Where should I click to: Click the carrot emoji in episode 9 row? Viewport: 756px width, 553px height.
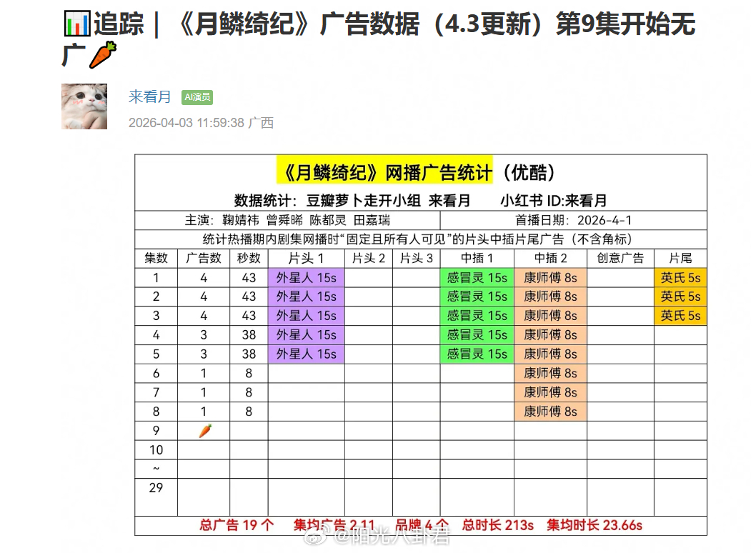(x=204, y=430)
